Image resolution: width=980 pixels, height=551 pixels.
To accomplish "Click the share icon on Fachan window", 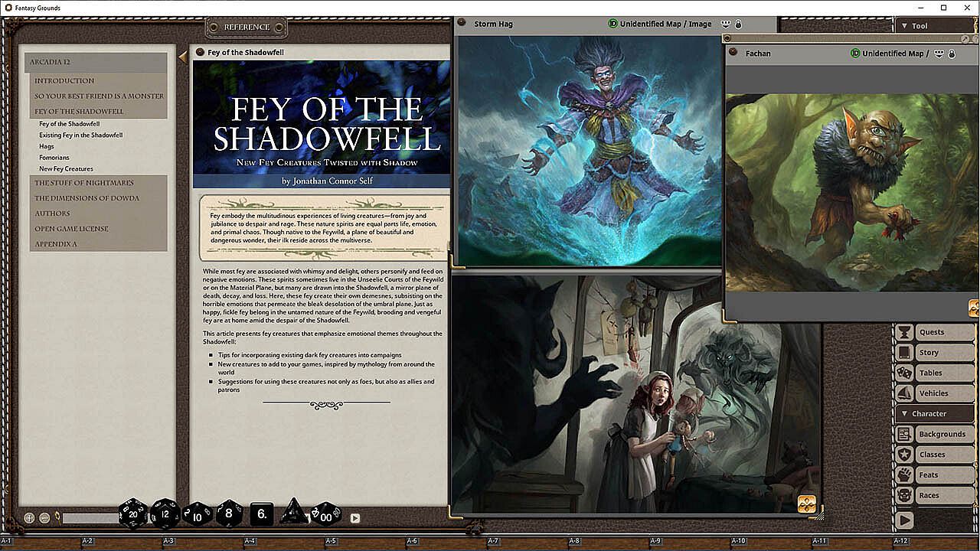I will pos(939,54).
